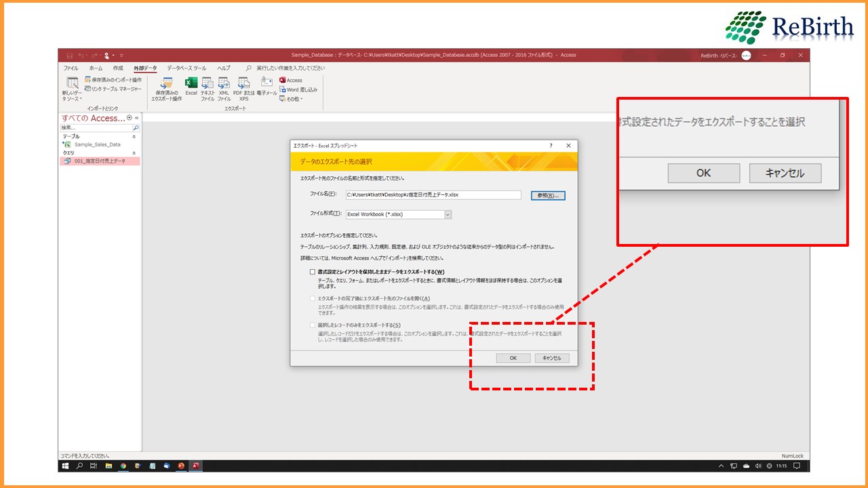Viewport: 868px width, 488px height.
Task: Open リンク テーブル マネージャー from ribbon
Action: pyautogui.click(x=113, y=89)
